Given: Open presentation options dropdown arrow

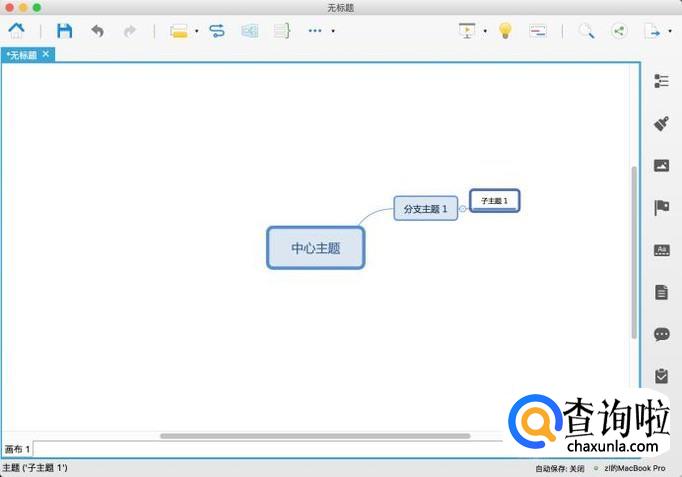Looking at the screenshot, I should pyautogui.click(x=485, y=31).
